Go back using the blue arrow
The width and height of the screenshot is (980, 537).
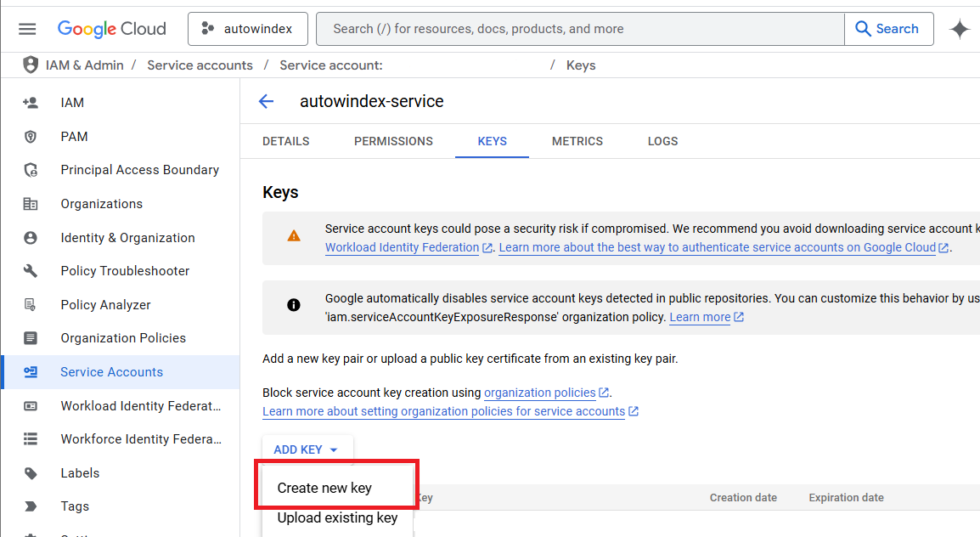click(x=267, y=101)
